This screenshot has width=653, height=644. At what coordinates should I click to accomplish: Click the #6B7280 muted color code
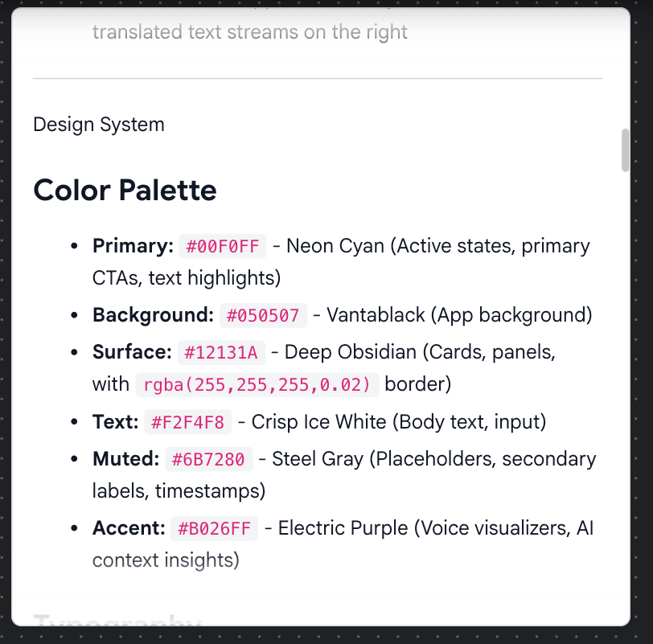tap(209, 459)
